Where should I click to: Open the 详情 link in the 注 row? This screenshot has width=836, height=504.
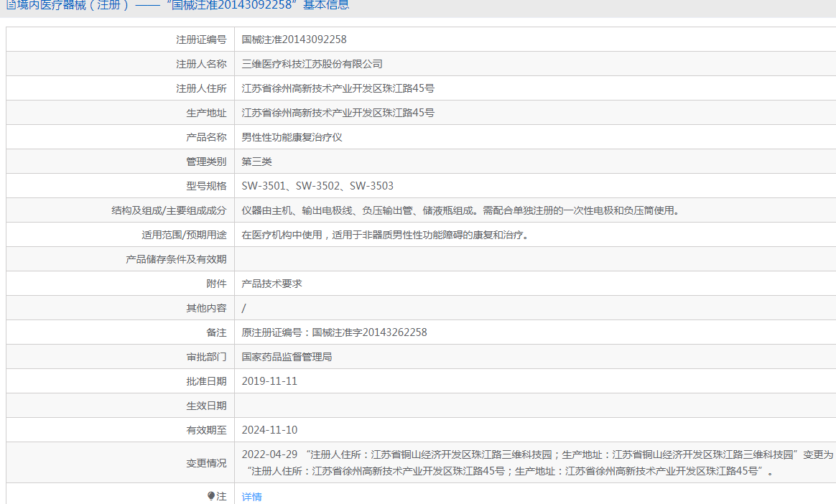click(x=251, y=497)
